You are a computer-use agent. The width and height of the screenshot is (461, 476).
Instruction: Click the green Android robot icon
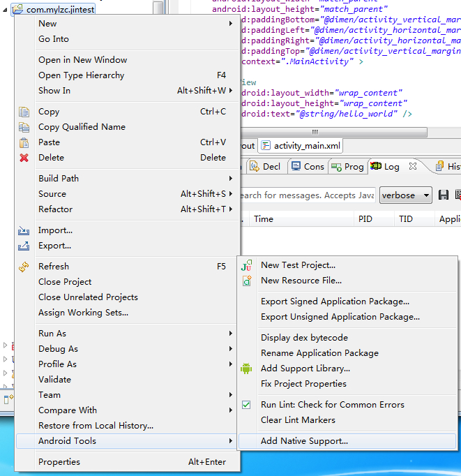[x=246, y=369]
